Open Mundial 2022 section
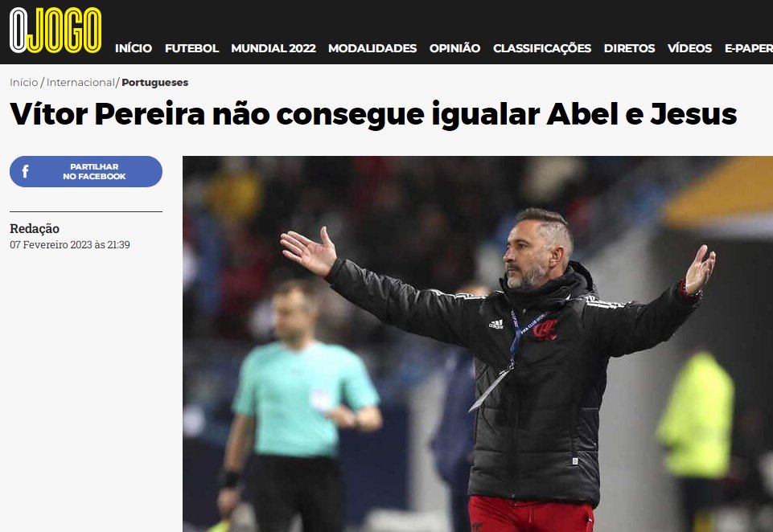 point(273,48)
